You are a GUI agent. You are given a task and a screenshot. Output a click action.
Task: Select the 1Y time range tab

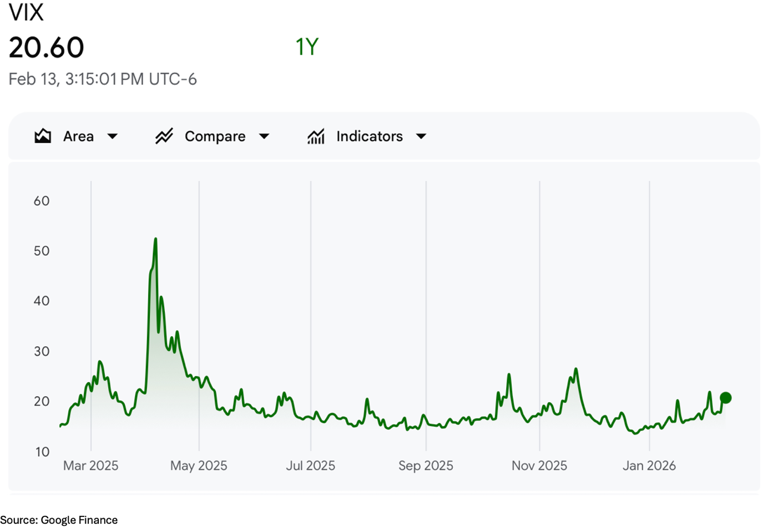point(307,47)
